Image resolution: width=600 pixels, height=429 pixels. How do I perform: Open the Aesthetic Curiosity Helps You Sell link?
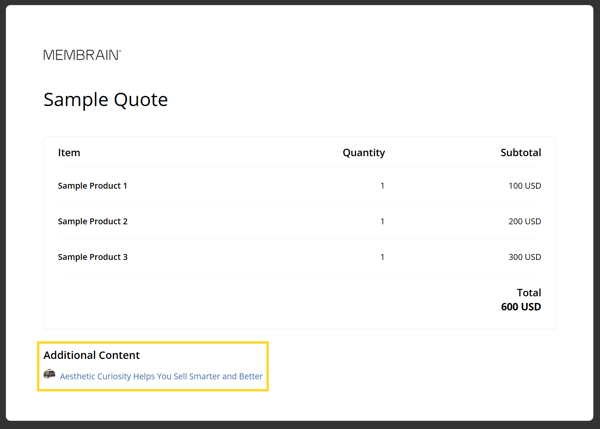click(x=161, y=377)
